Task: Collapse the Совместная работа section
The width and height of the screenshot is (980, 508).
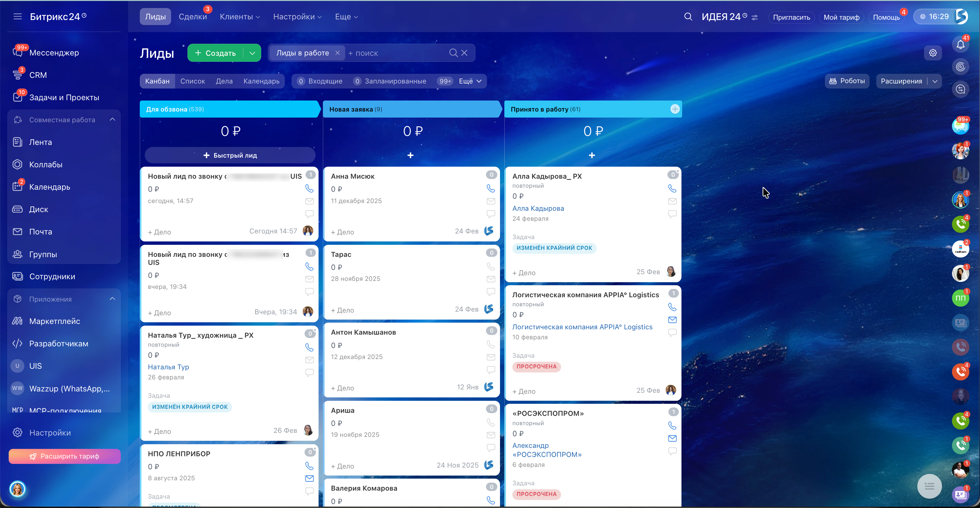Action: pyautogui.click(x=112, y=120)
